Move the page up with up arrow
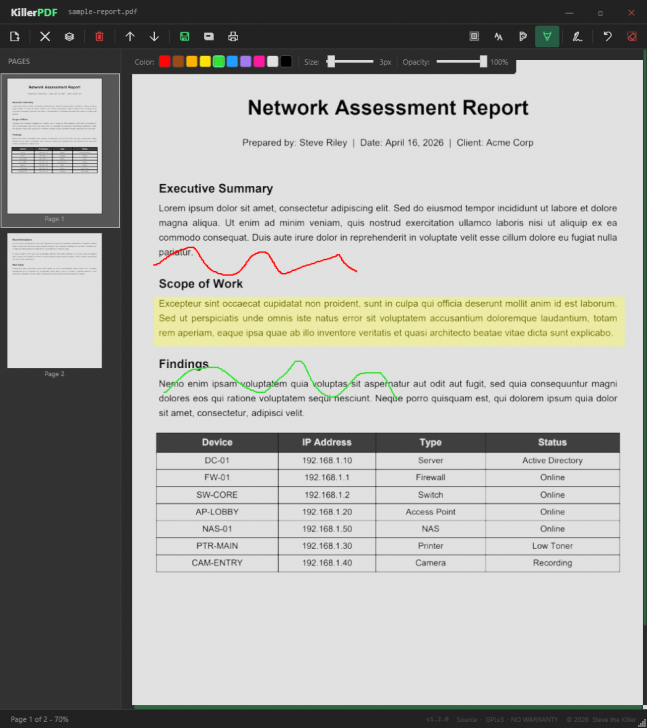This screenshot has height=728, width=647. point(130,37)
